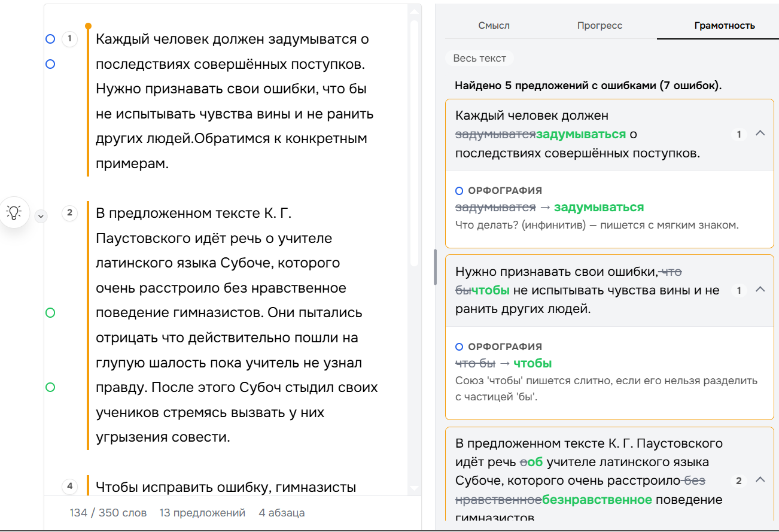The width and height of the screenshot is (779, 532).
Task: Select paragraph number 4 badge
Action: click(x=69, y=486)
